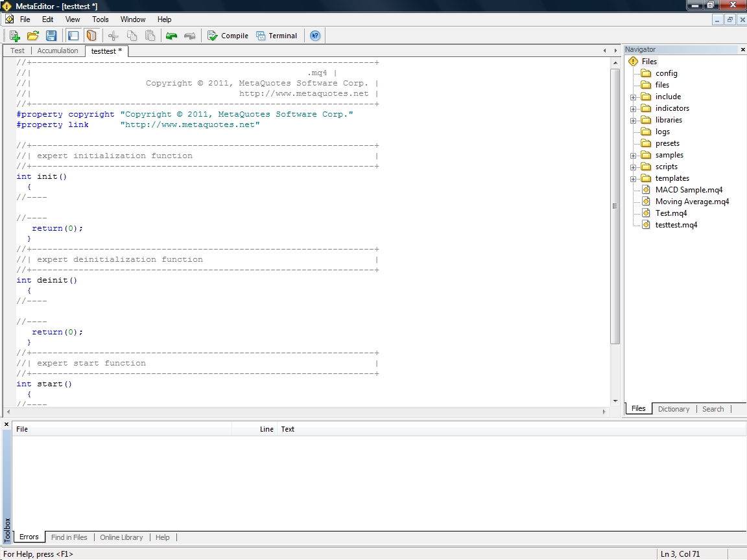Switch to the Accumulation document tab
747x560 pixels.
tap(57, 51)
